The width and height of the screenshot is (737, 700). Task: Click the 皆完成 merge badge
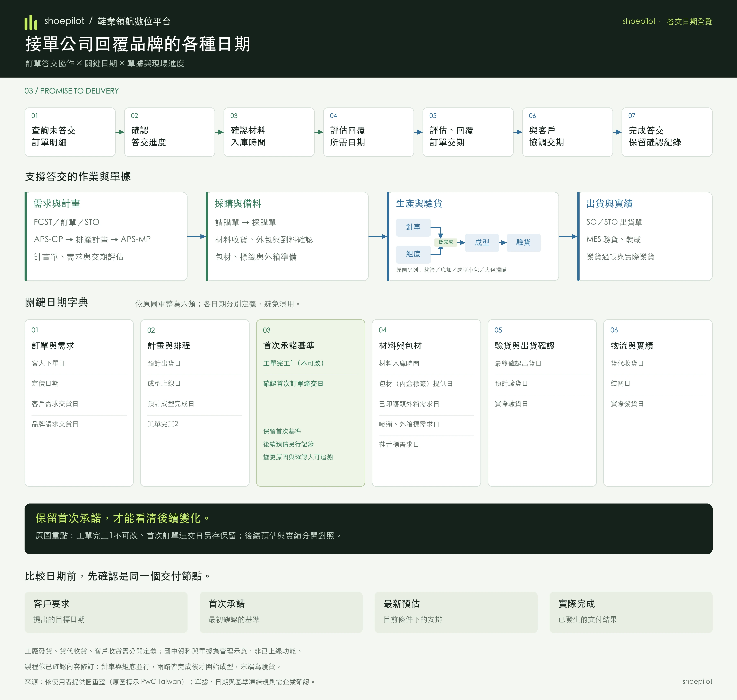(445, 242)
